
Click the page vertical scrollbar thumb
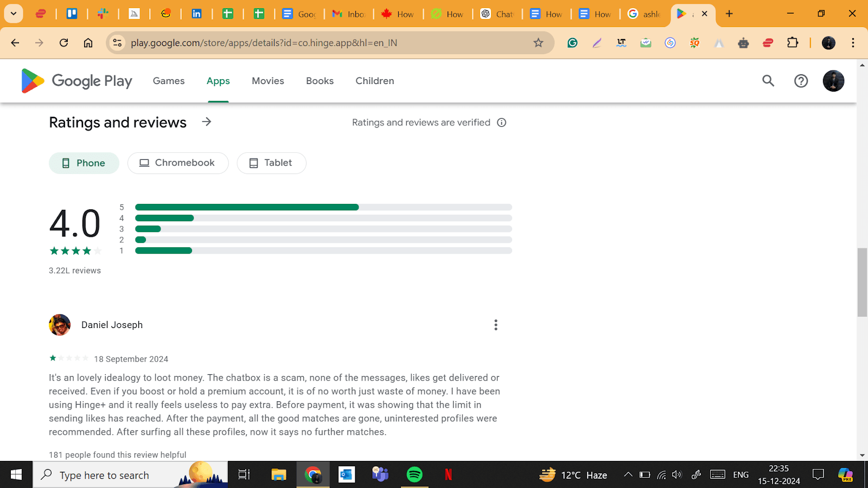pos(862,282)
